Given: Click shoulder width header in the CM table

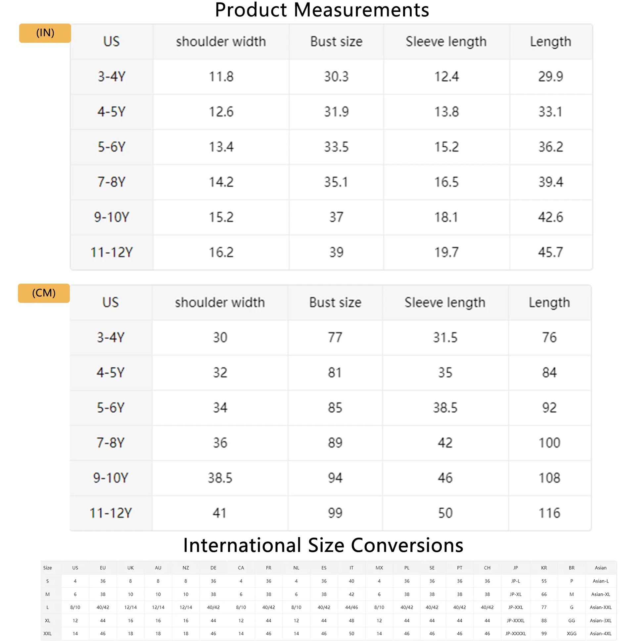Looking at the screenshot, I should [220, 302].
